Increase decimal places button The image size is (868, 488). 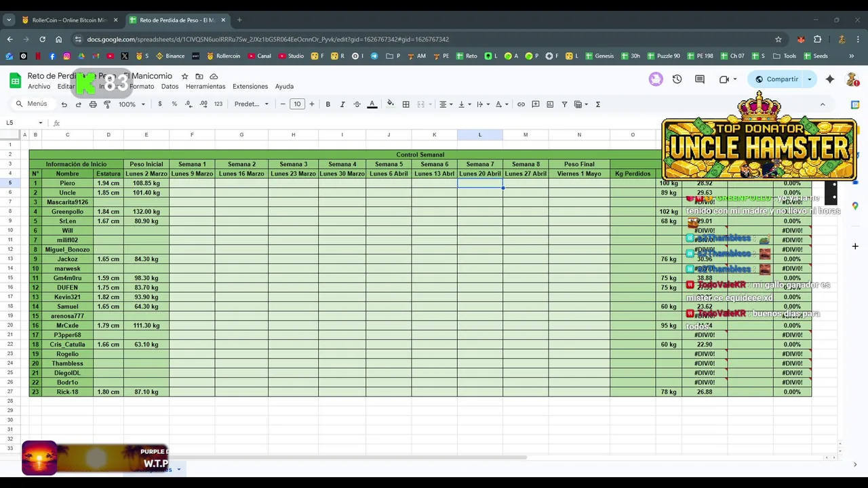[203, 104]
